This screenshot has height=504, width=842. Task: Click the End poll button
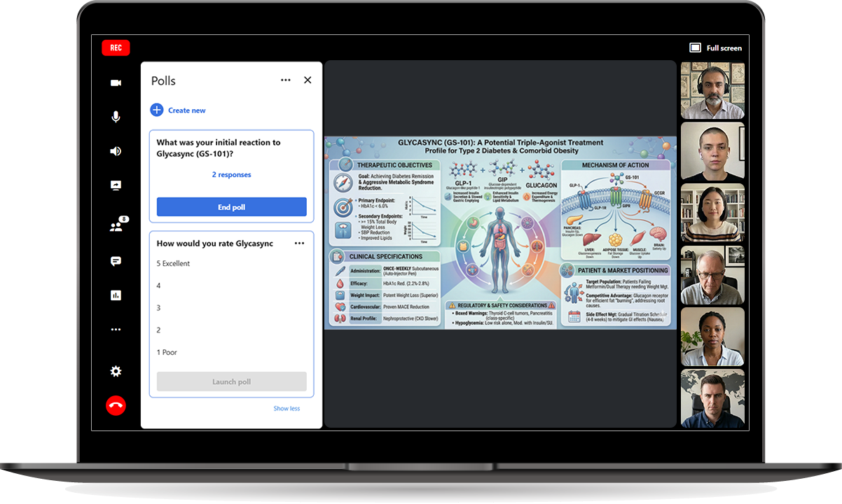[231, 207]
